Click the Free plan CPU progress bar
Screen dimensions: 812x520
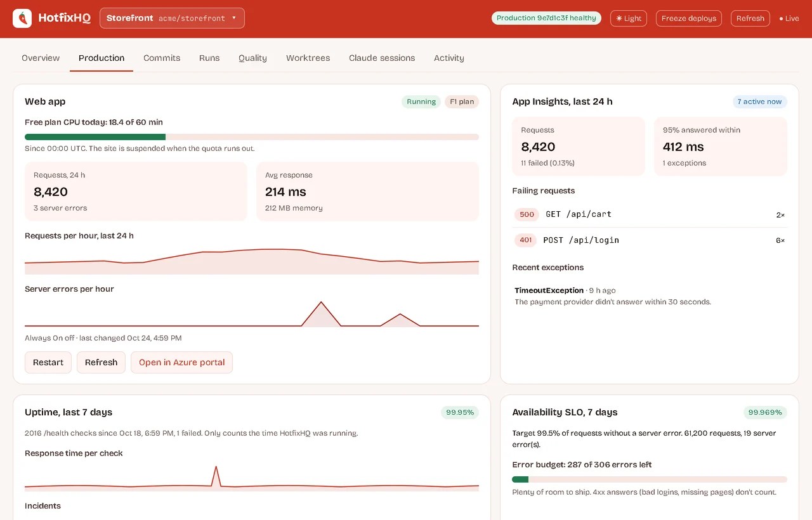tap(252, 136)
